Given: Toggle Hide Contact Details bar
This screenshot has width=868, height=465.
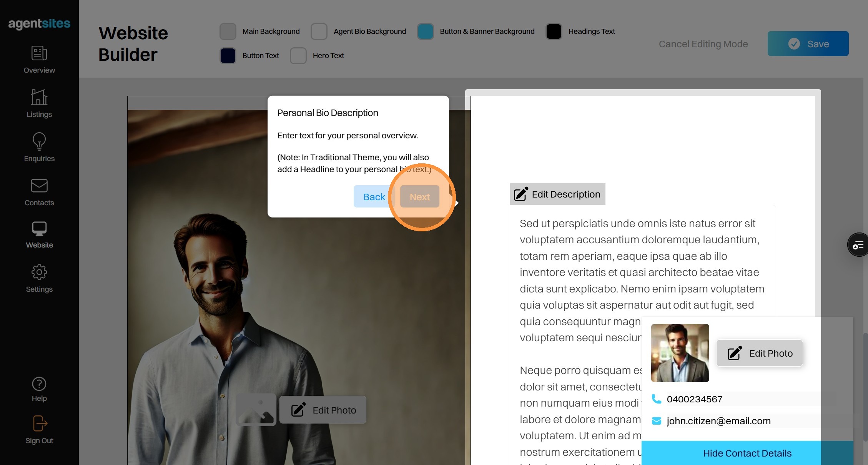Looking at the screenshot, I should tap(747, 453).
